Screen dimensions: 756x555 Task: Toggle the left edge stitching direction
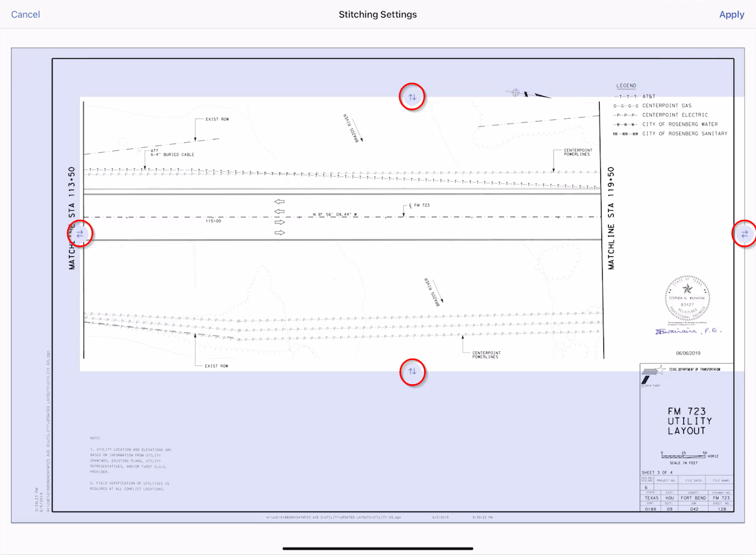click(x=79, y=233)
